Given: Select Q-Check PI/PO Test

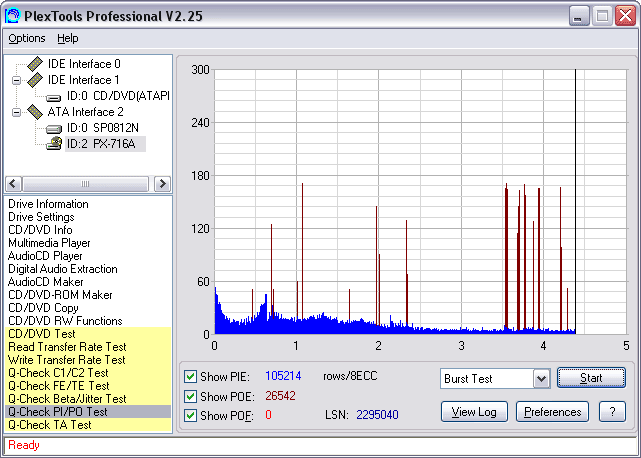Looking at the screenshot, I should 88,412.
